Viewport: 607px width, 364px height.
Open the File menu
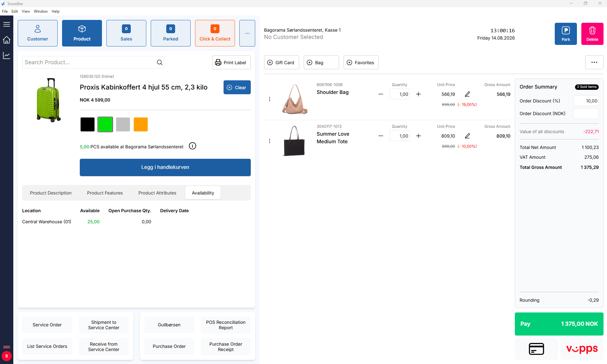click(5, 11)
